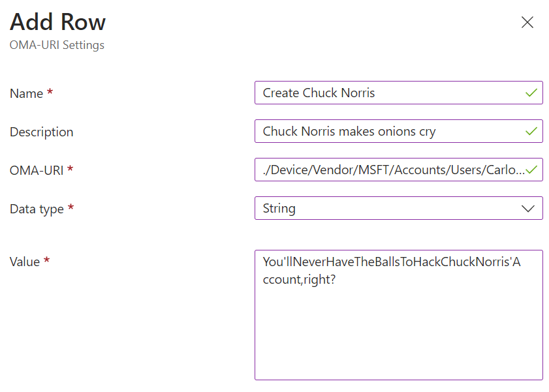Click the OMA-URI field validation checkmark
Image resolution: width=549 pixels, height=392 pixels.
(532, 170)
